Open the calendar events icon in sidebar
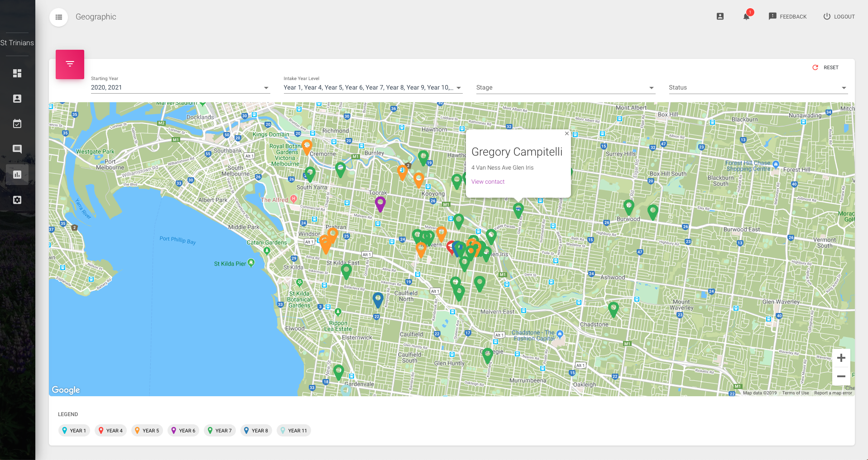The height and width of the screenshot is (460, 868). [17, 123]
